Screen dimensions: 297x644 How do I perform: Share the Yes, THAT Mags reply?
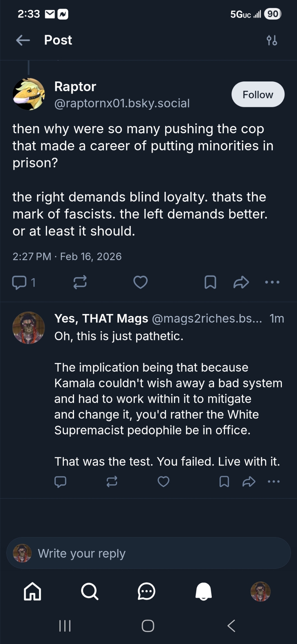249,482
